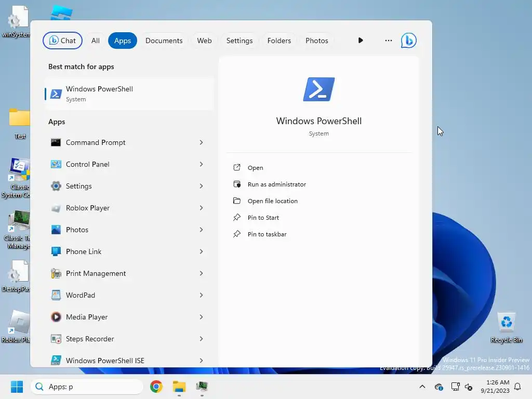Open the Task Manager taskbar icon
The height and width of the screenshot is (399, 532).
(202, 387)
